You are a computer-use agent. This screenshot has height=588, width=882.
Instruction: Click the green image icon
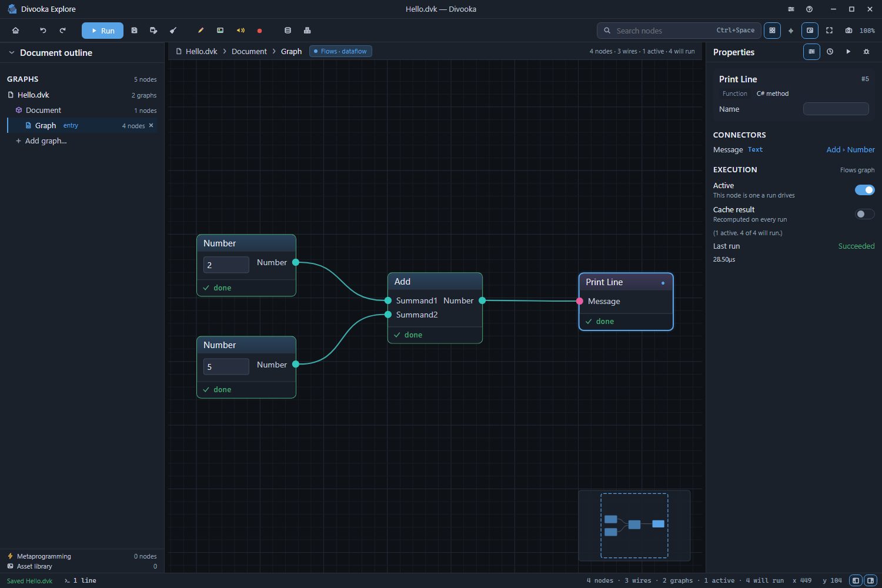[220, 31]
